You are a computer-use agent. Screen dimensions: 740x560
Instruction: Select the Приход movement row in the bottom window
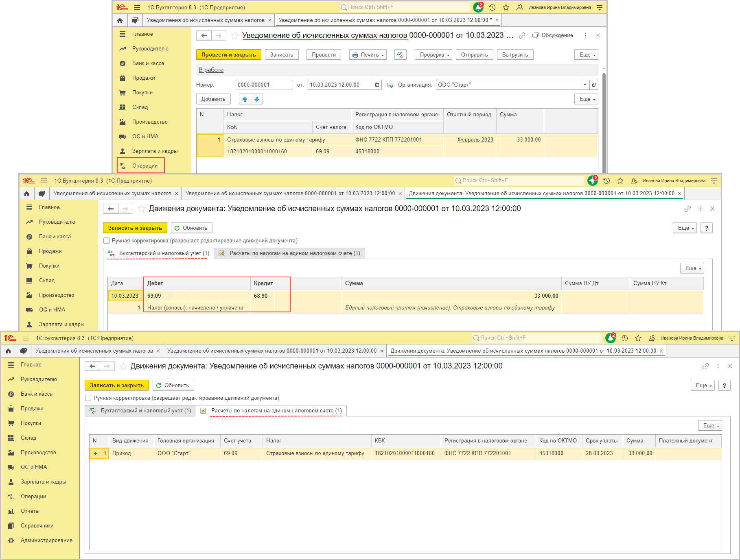[x=405, y=453]
